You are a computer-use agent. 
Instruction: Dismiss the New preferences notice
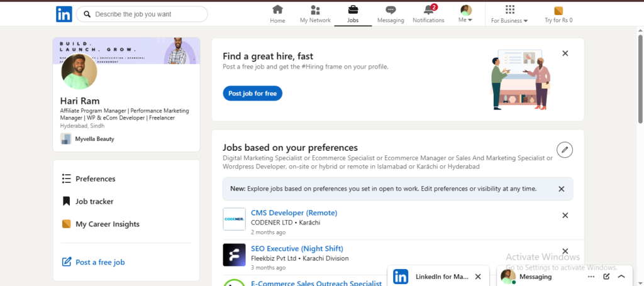pos(562,189)
